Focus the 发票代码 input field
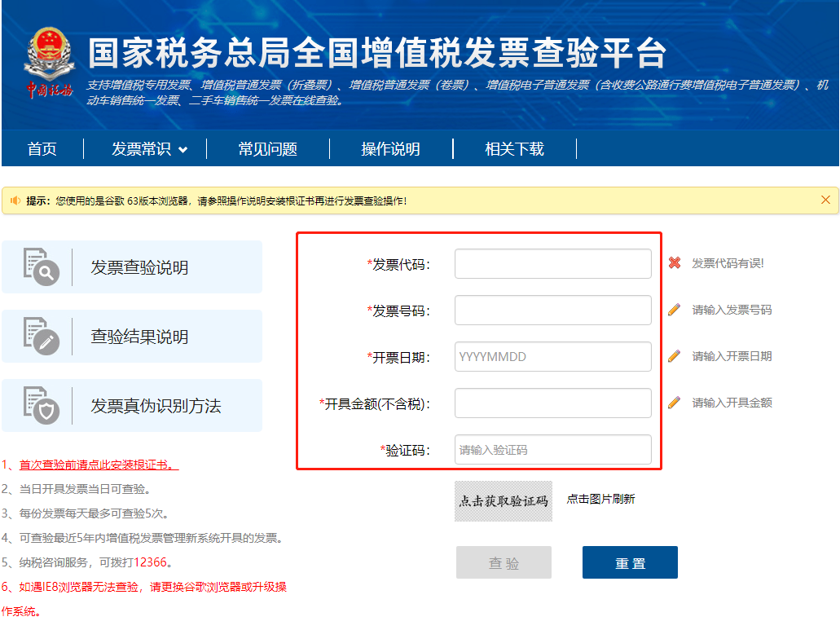This screenshot has width=840, height=630. coord(553,263)
